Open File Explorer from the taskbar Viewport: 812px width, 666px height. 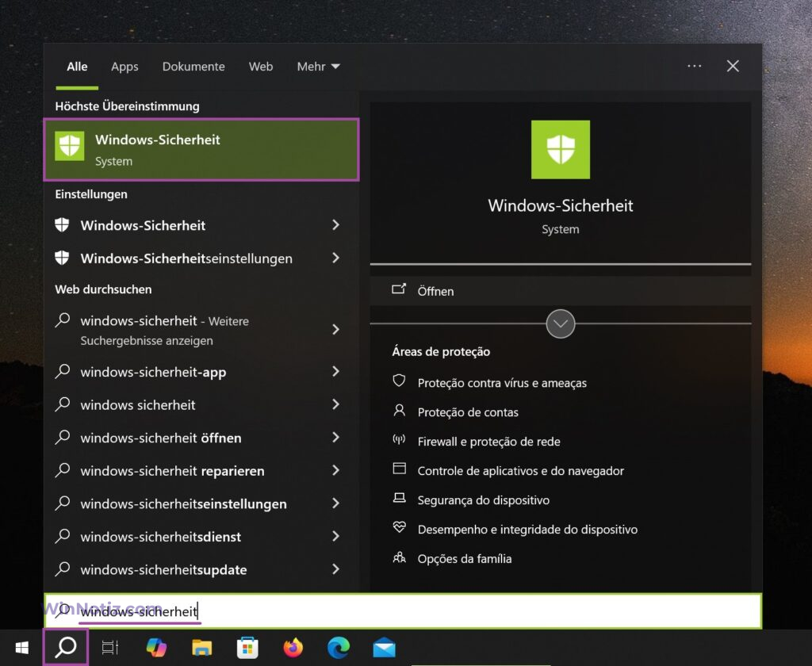[x=201, y=648]
